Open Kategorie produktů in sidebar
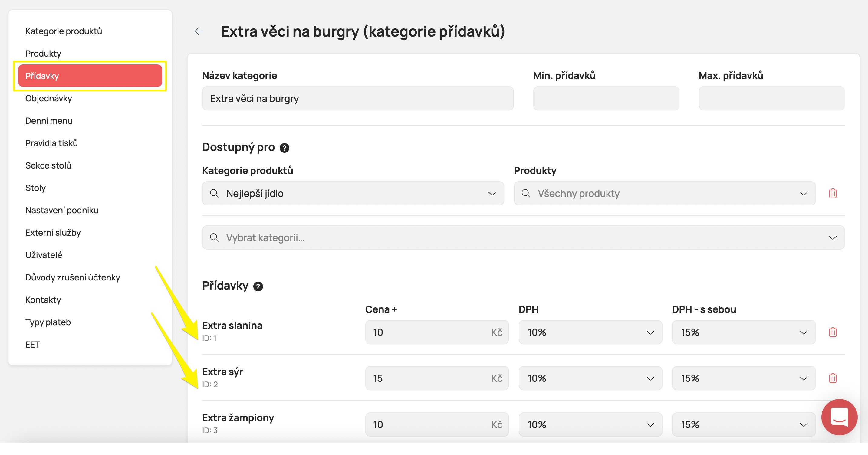Image resolution: width=868 pixels, height=455 pixels. click(x=64, y=31)
